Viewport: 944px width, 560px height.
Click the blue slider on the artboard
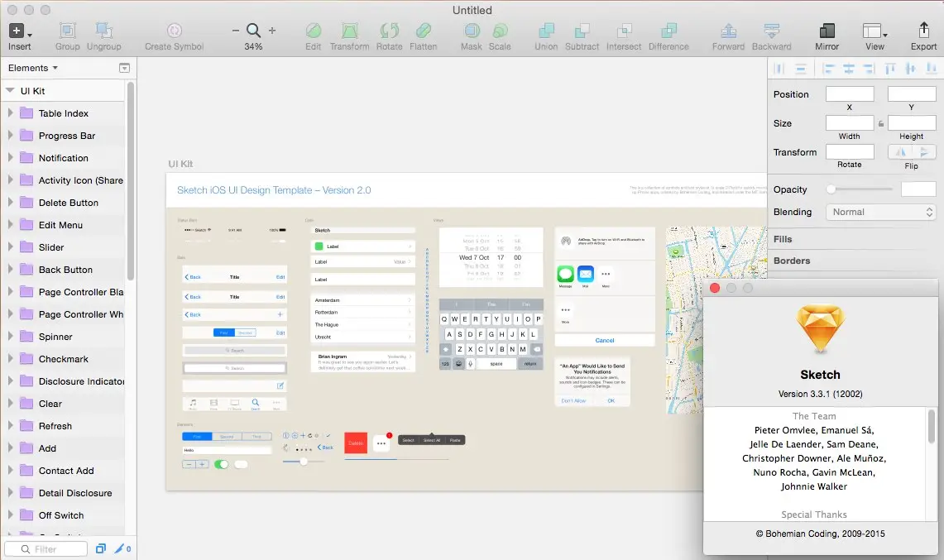[x=304, y=462]
